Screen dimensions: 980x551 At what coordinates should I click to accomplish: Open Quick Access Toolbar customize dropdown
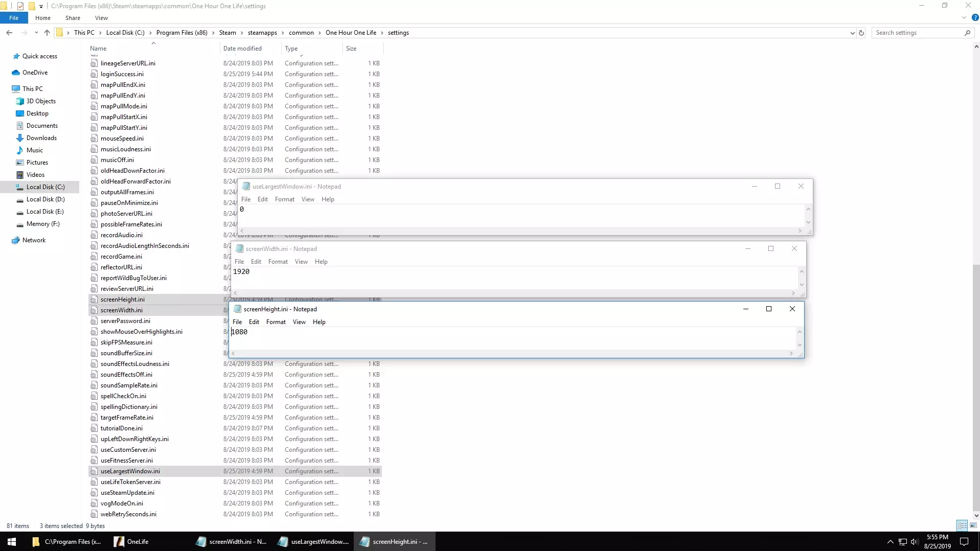[x=41, y=6]
